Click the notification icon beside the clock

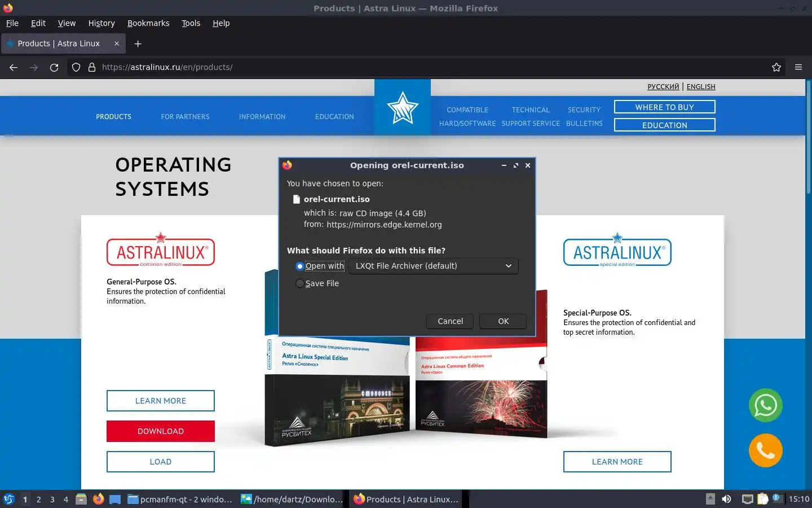pos(777,498)
